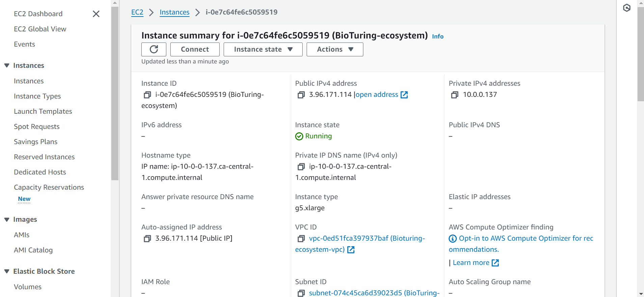
Task: Go to AMI Catalog in sidebar
Action: pos(33,250)
